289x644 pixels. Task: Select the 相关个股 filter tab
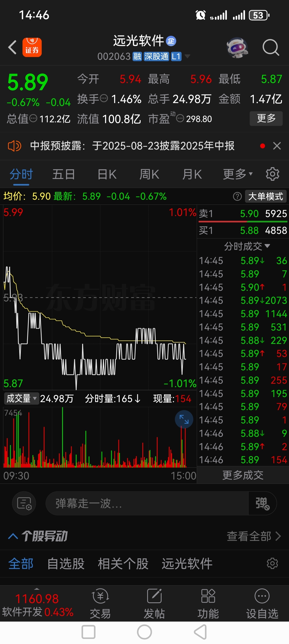(x=123, y=564)
